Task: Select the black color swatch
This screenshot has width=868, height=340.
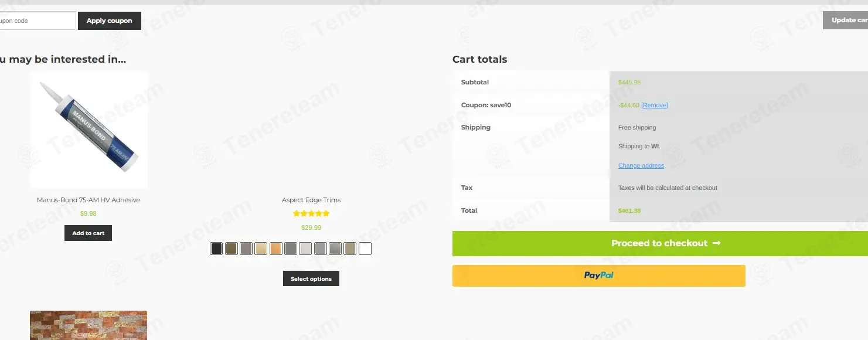Action: [x=216, y=249]
